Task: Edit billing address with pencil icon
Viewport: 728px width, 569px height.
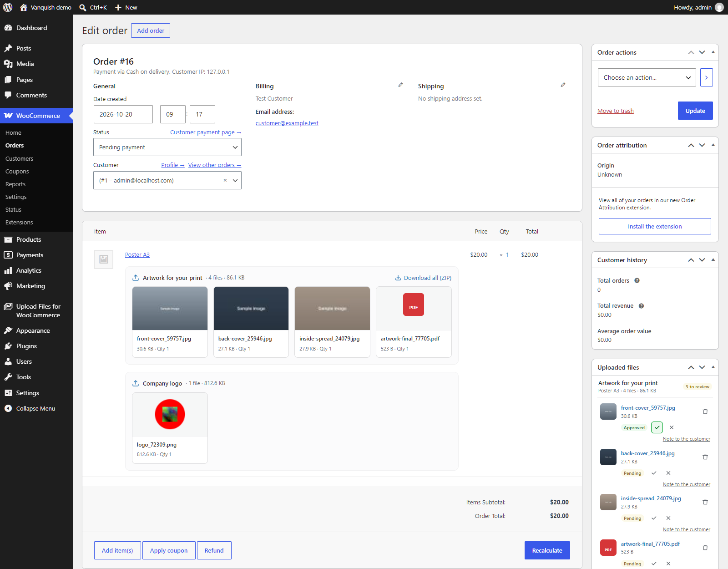Action: pyautogui.click(x=400, y=85)
